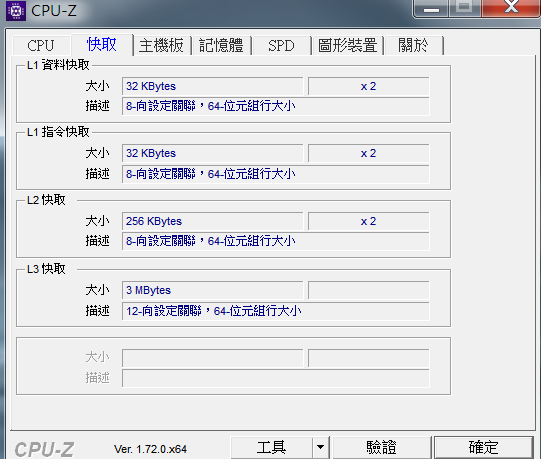Open the 記憶體 tab

tap(221, 46)
